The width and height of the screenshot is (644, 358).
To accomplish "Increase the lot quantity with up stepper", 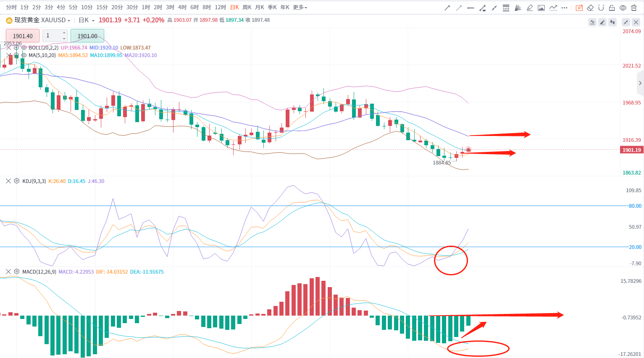I will [64, 33].
